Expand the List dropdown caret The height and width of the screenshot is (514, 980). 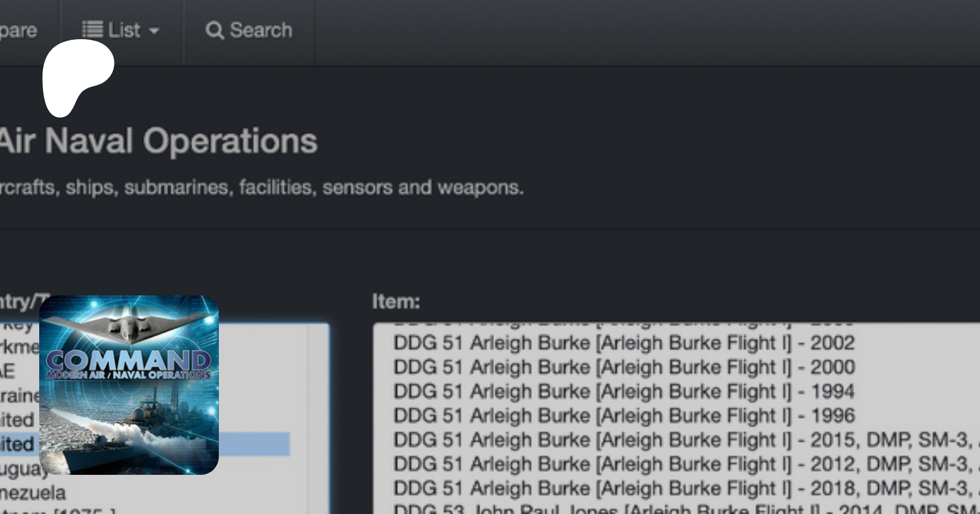click(x=154, y=31)
